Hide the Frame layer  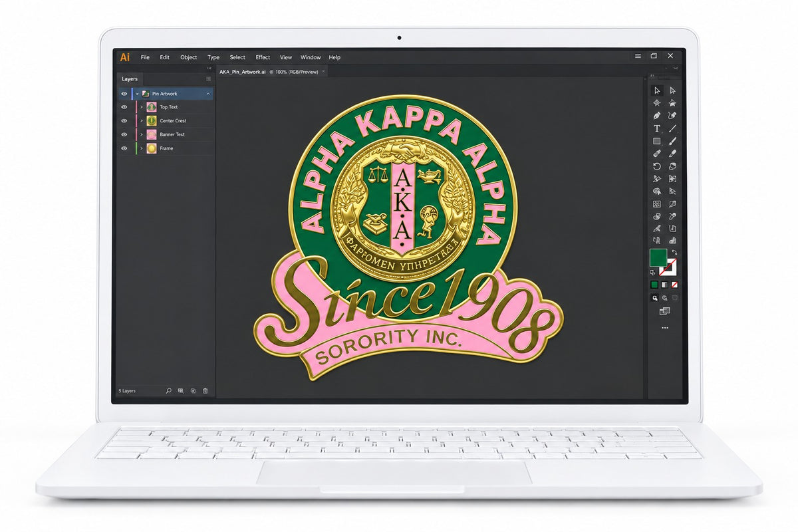pyautogui.click(x=124, y=148)
